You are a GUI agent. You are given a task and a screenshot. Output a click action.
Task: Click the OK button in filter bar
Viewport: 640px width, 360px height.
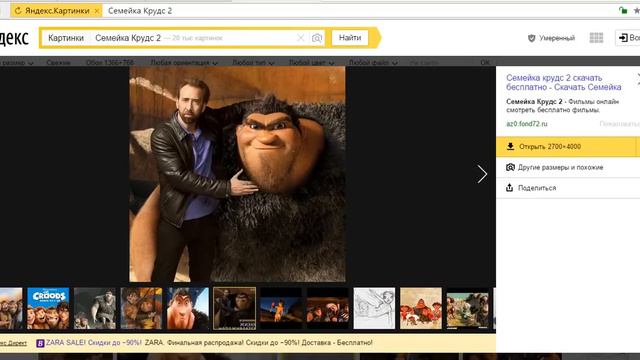[x=485, y=62]
